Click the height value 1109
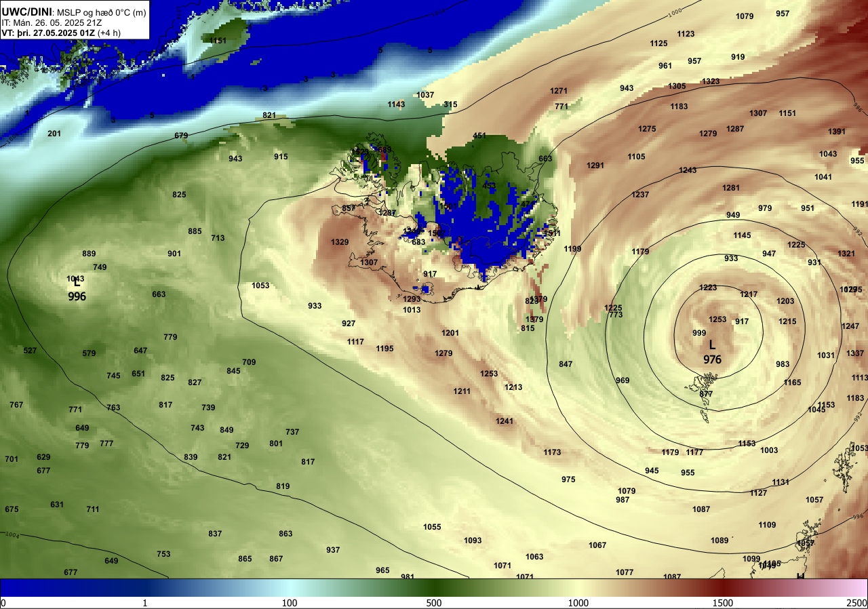 767,525
